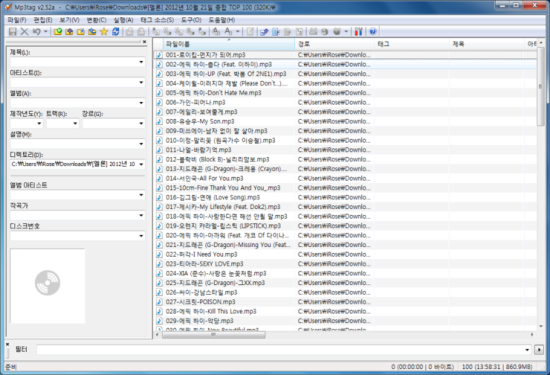Sort by the 경로 column header
550x375 pixels.
tap(335, 44)
